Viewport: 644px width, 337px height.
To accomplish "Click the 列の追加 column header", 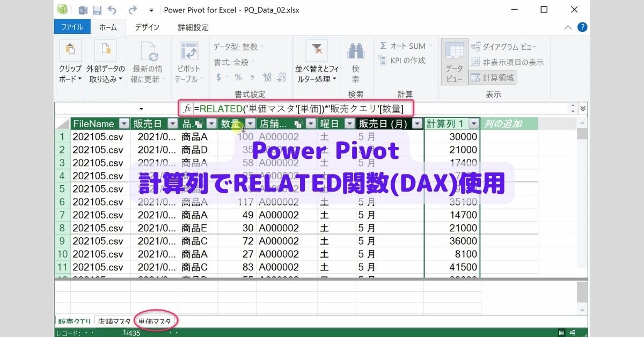I will point(508,124).
